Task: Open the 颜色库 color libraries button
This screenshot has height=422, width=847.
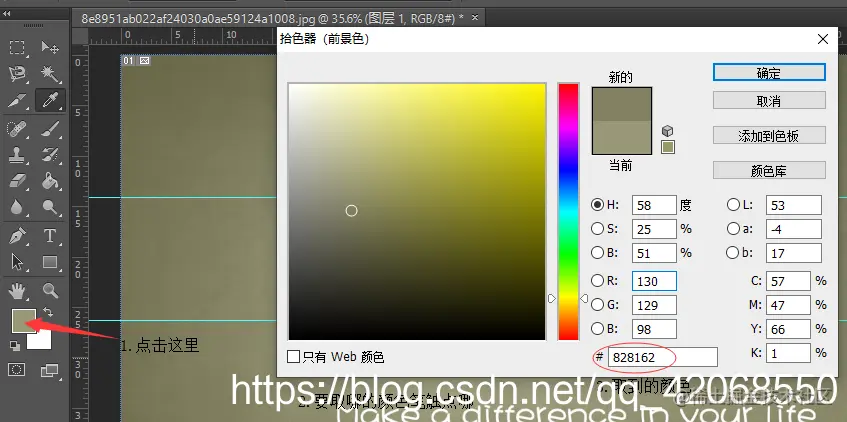Action: pos(769,170)
